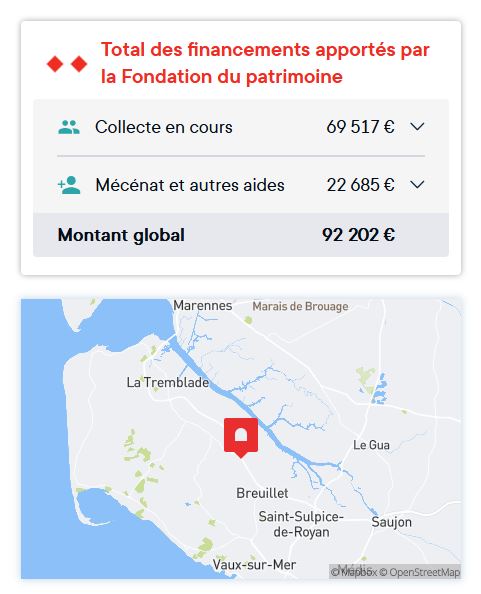Open the Mapbox attribution link
Screen dimensions: 481x594
(x=354, y=572)
